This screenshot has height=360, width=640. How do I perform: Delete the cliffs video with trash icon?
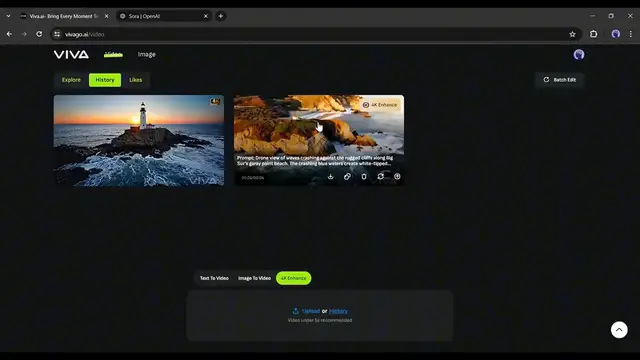(x=364, y=176)
